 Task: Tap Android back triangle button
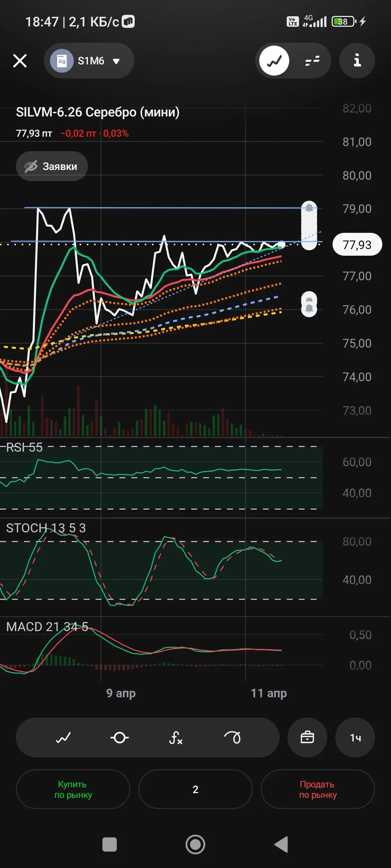tap(282, 844)
